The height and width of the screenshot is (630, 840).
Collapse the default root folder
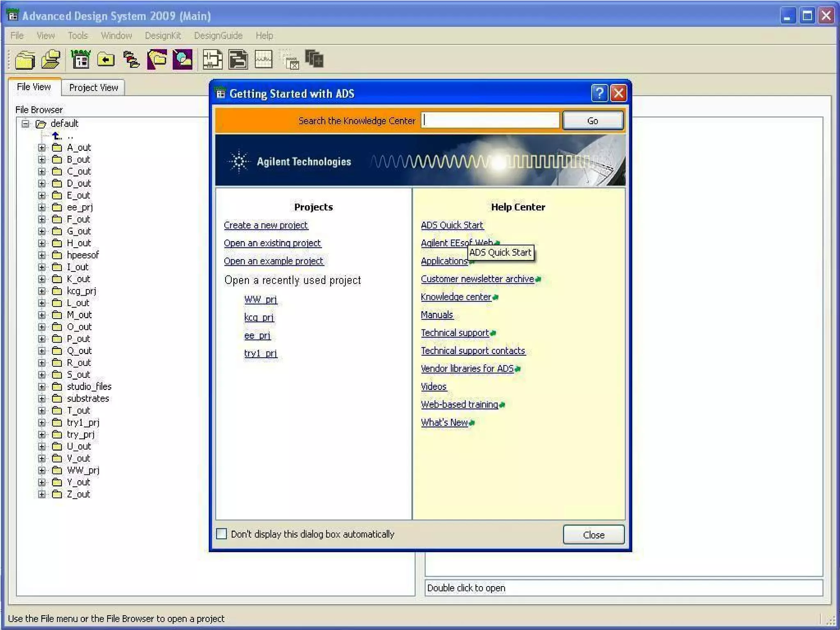click(25, 123)
